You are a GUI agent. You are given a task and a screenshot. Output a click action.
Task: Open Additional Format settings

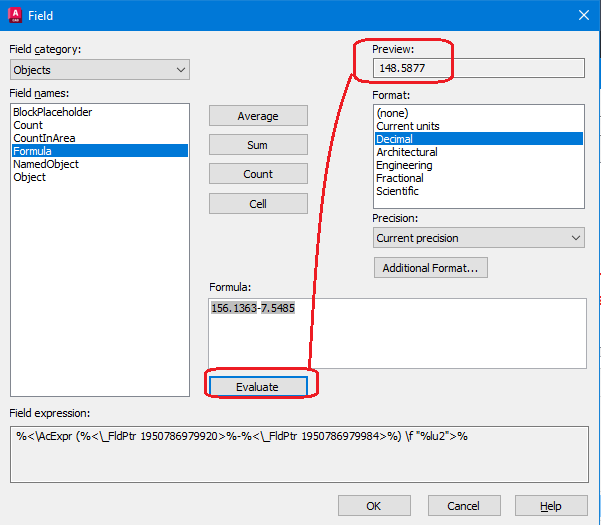(430, 267)
